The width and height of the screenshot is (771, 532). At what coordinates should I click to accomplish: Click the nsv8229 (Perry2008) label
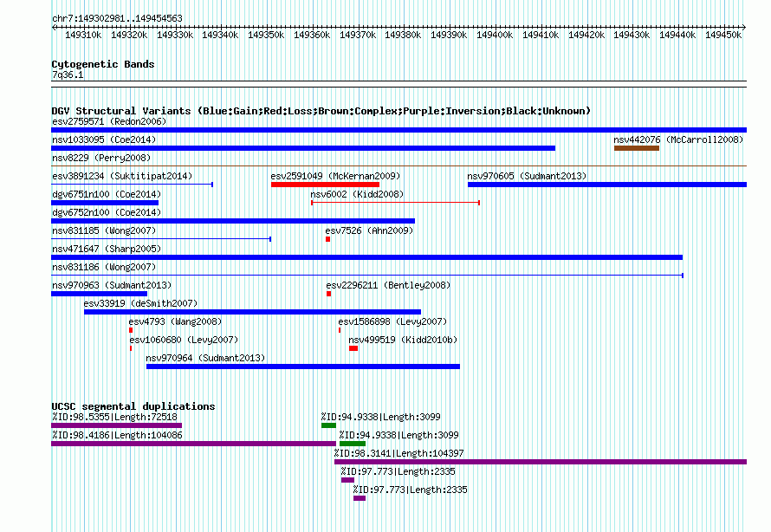101,158
